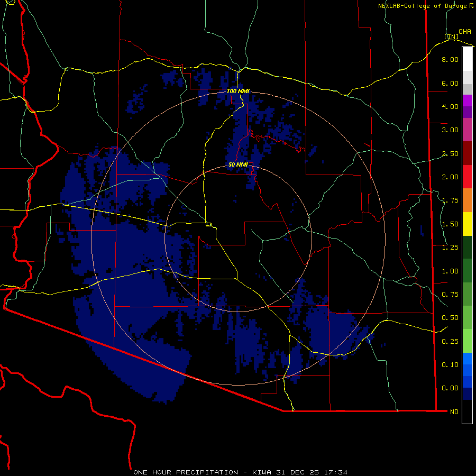
Task: Click the 2.00 legend value
Action: coord(450,177)
